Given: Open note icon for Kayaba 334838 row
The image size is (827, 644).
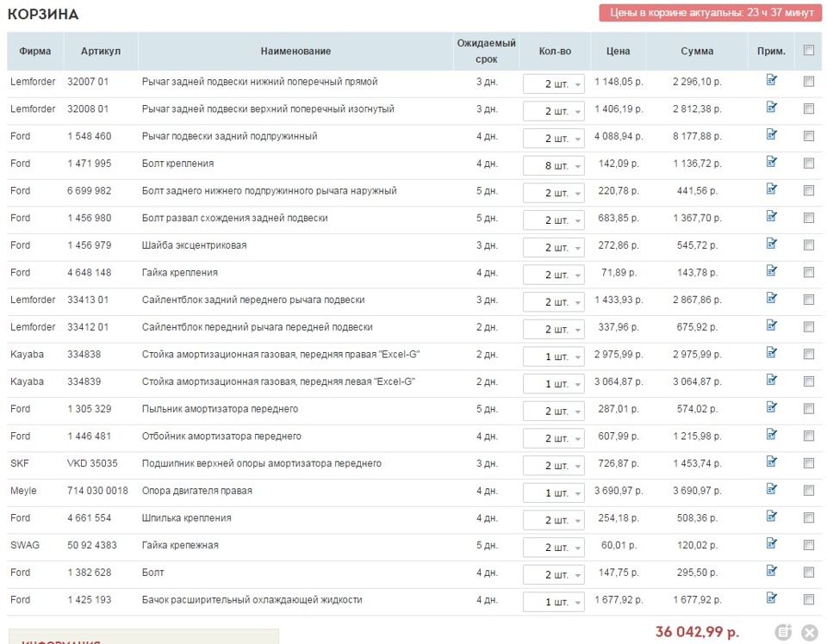Looking at the screenshot, I should click(x=771, y=353).
